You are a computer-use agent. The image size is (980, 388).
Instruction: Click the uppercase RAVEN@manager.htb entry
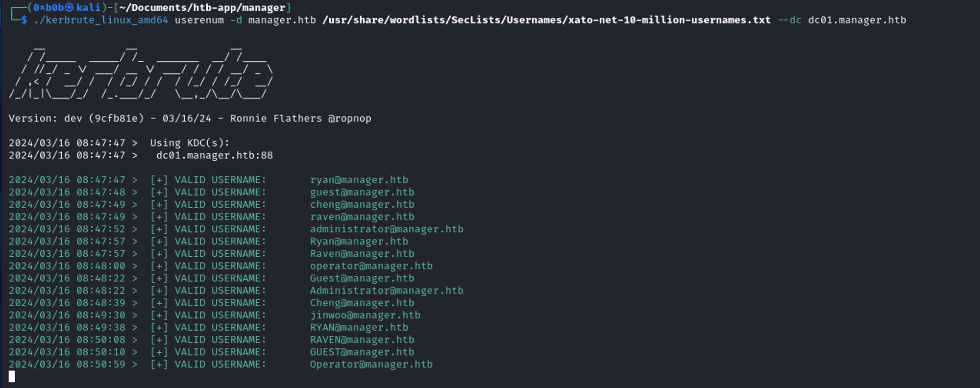[362, 339]
